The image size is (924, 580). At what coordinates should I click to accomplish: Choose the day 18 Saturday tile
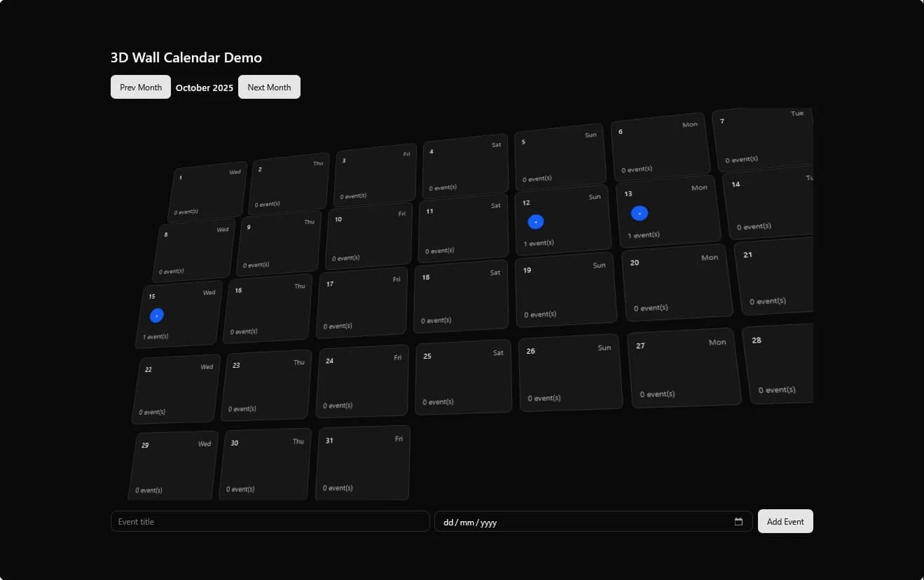(461, 296)
